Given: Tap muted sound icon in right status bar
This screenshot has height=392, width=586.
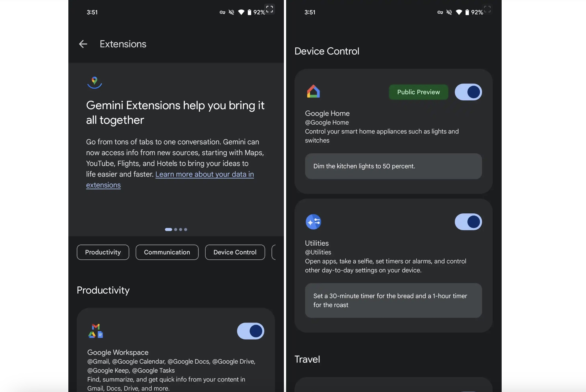Looking at the screenshot, I should coord(449,12).
